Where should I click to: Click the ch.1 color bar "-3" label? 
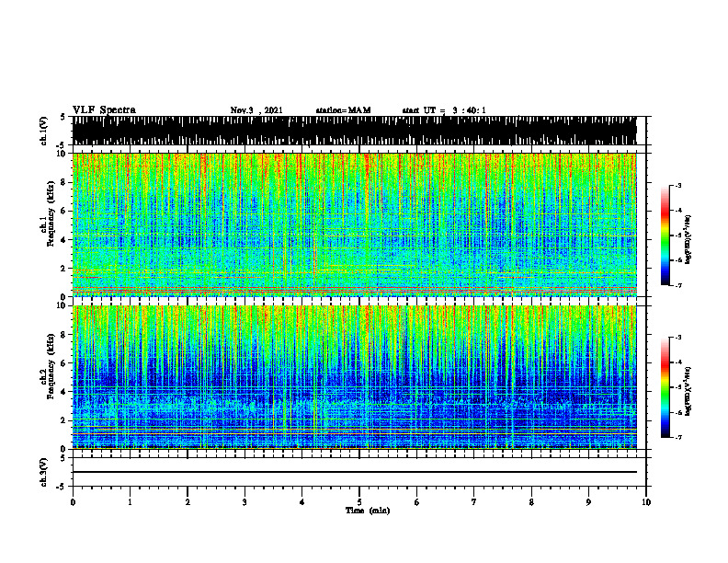[x=678, y=185]
